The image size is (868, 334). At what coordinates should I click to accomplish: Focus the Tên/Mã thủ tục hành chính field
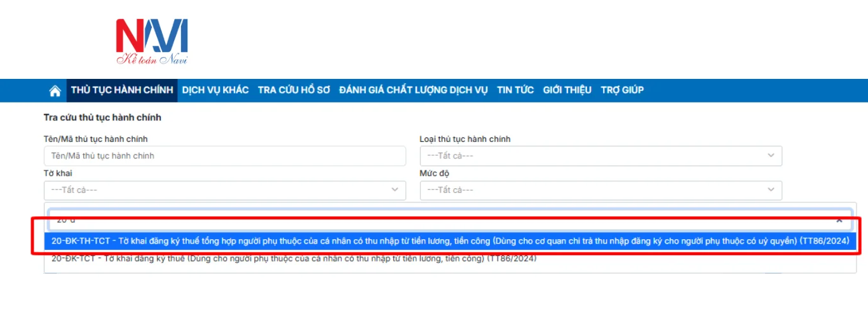[224, 156]
